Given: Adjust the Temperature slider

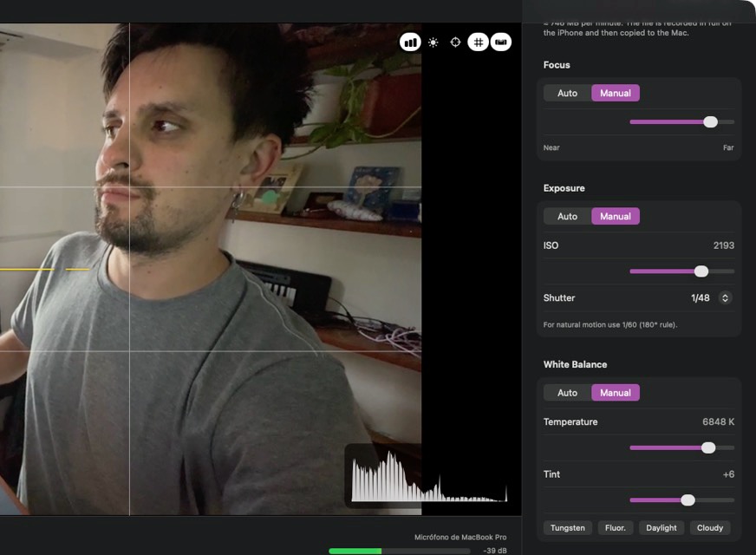Looking at the screenshot, I should coord(681,448).
